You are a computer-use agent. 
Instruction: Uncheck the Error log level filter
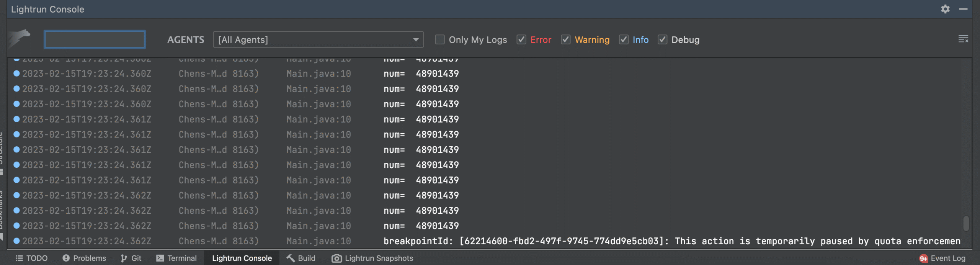pos(521,39)
